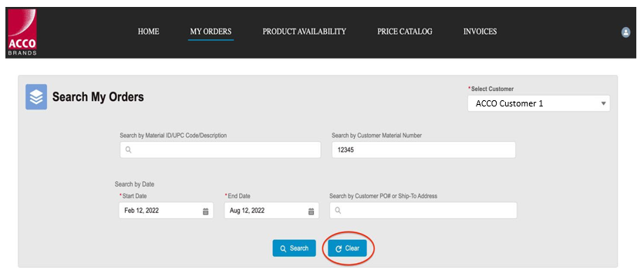The height and width of the screenshot is (280, 644).
Task: Go to the HOME page
Action: coord(148,32)
